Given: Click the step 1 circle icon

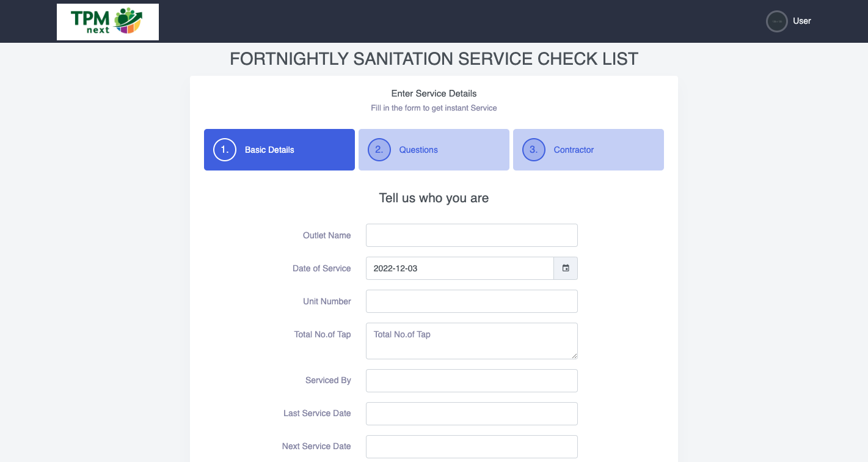Looking at the screenshot, I should click(225, 150).
